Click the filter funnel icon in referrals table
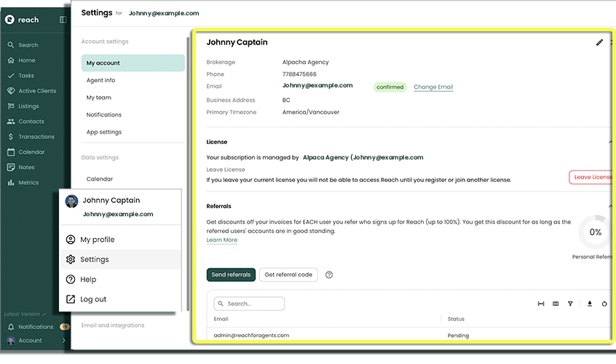Viewport: 616px width, 364px height. point(570,304)
